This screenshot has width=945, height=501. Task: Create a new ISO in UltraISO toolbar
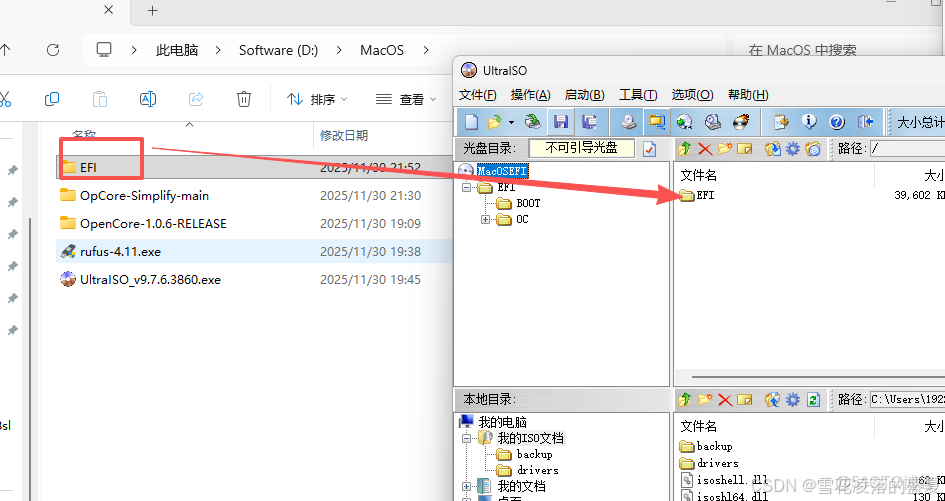click(471, 122)
